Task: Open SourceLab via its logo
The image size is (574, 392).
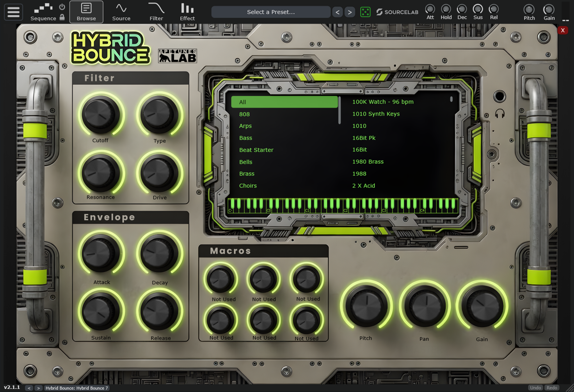Action: pyautogui.click(x=397, y=12)
